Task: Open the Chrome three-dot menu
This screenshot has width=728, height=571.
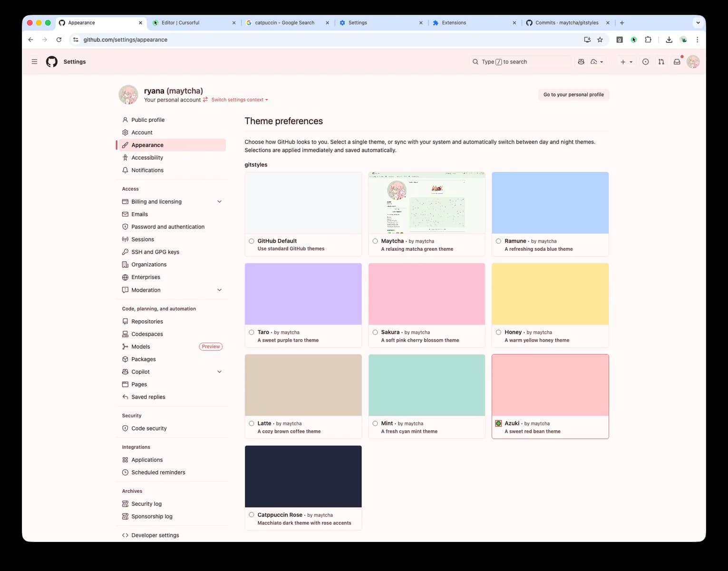Action: tap(697, 40)
